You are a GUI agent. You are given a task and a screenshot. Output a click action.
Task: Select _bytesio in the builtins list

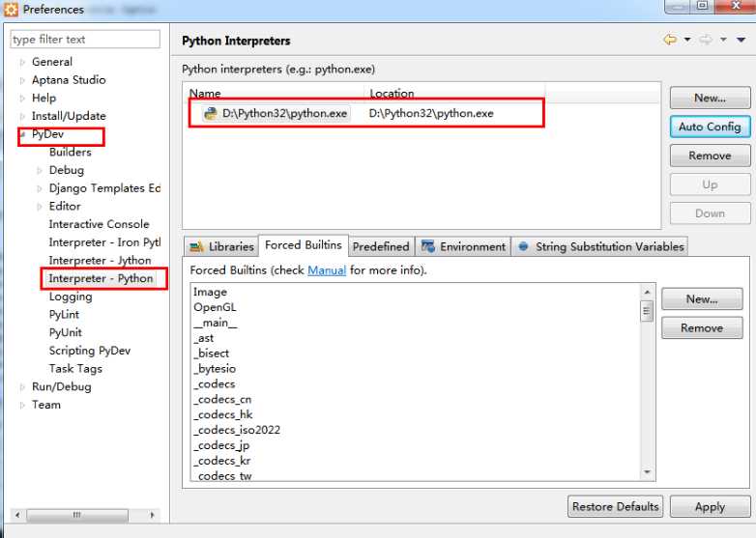(215, 369)
